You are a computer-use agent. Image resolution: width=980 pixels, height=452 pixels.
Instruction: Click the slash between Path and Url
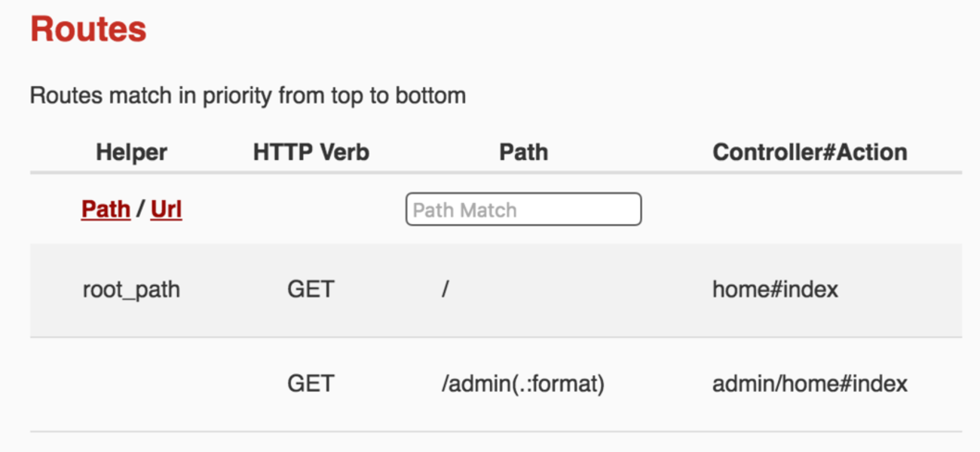pos(140,209)
